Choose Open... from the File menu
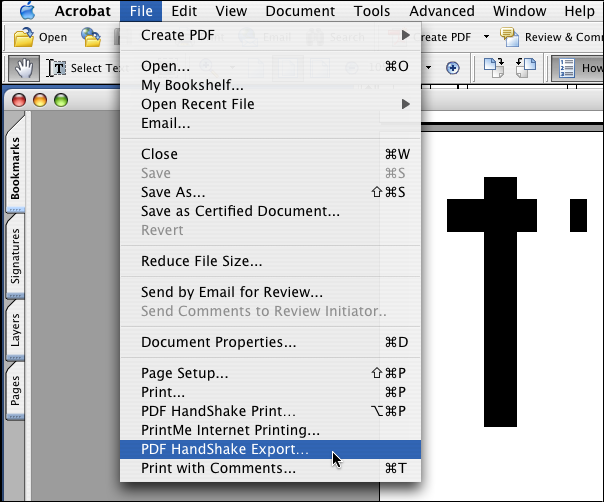The image size is (604, 502). pyautogui.click(x=270, y=66)
